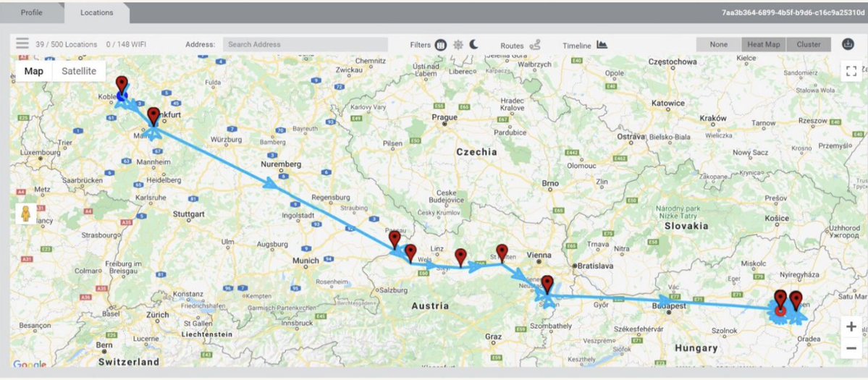Click the Munich city label

(x=306, y=261)
